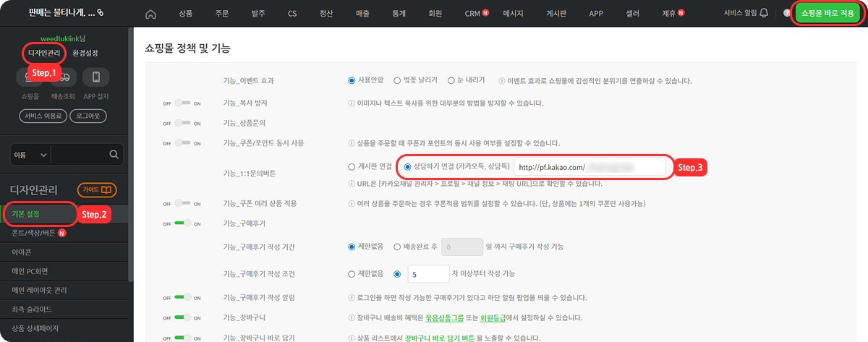Open the 발주 top menu
Screen dimensions: 868x342
click(258, 14)
